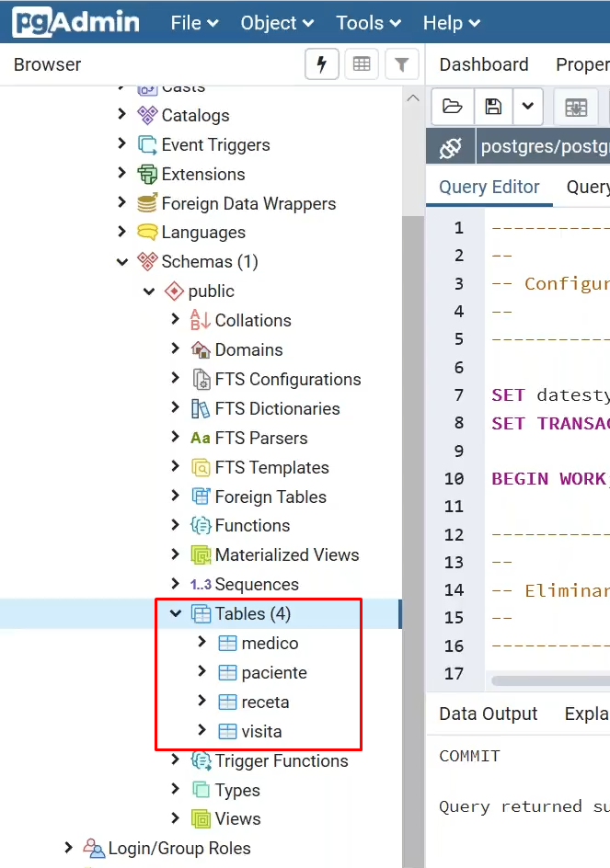Click the Languages icon in tree
Image resolution: width=610 pixels, height=868 pixels.
(x=147, y=233)
